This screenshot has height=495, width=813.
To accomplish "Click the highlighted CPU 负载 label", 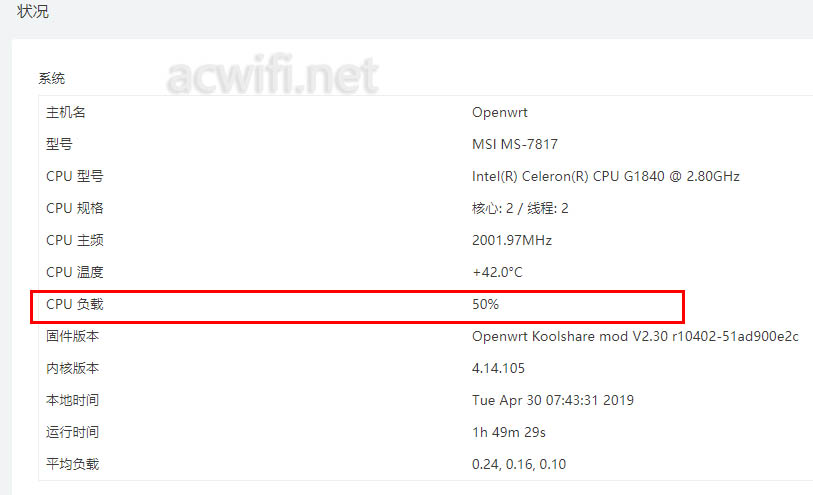I will 74,304.
